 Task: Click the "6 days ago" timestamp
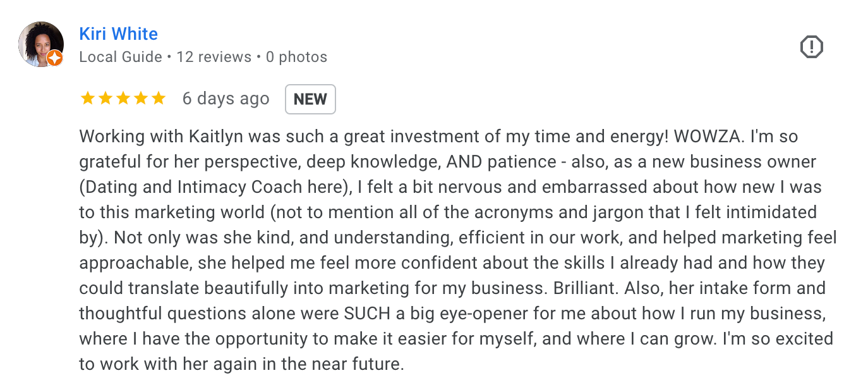click(226, 99)
